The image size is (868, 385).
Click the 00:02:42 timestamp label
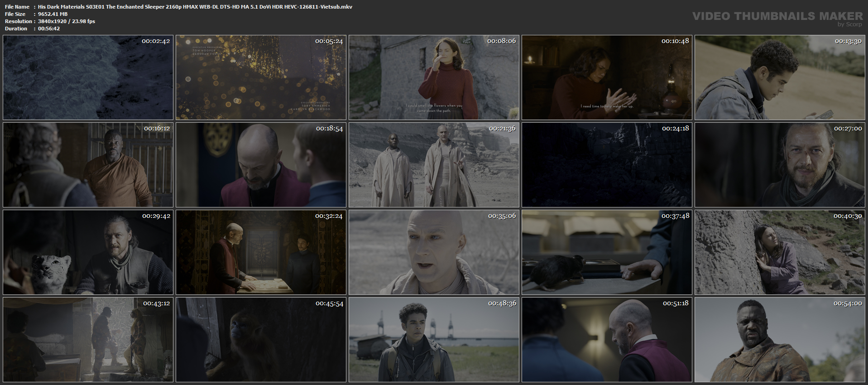[156, 41]
